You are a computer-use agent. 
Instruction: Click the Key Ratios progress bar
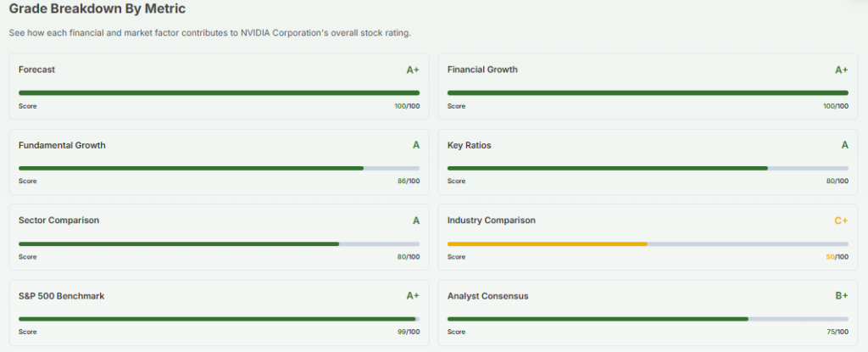pos(648,168)
